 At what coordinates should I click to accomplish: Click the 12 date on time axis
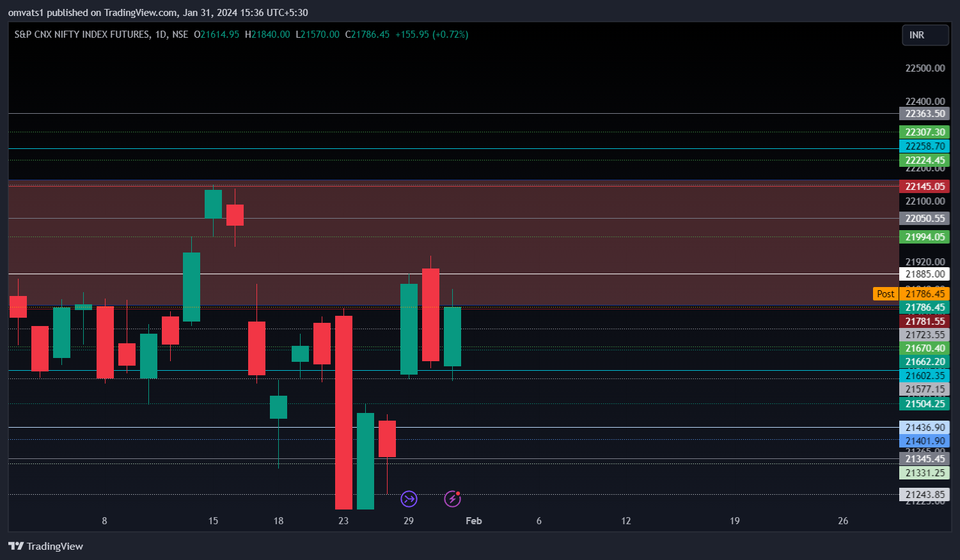626,521
